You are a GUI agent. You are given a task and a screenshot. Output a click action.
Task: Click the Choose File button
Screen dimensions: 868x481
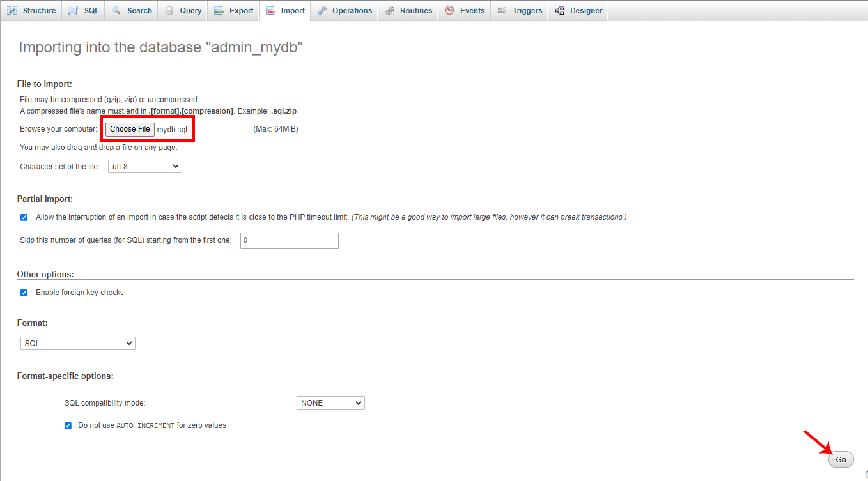coord(130,129)
